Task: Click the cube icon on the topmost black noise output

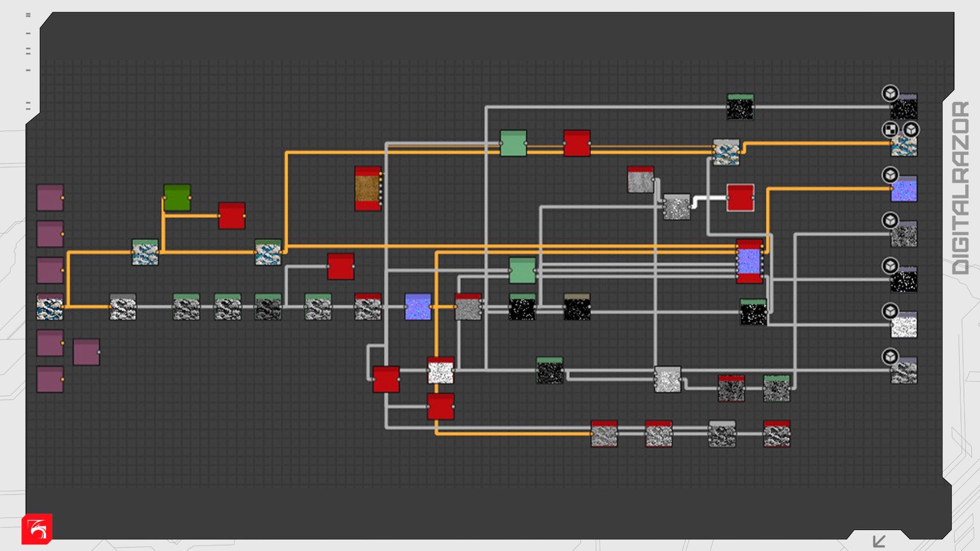Action: coord(890,93)
